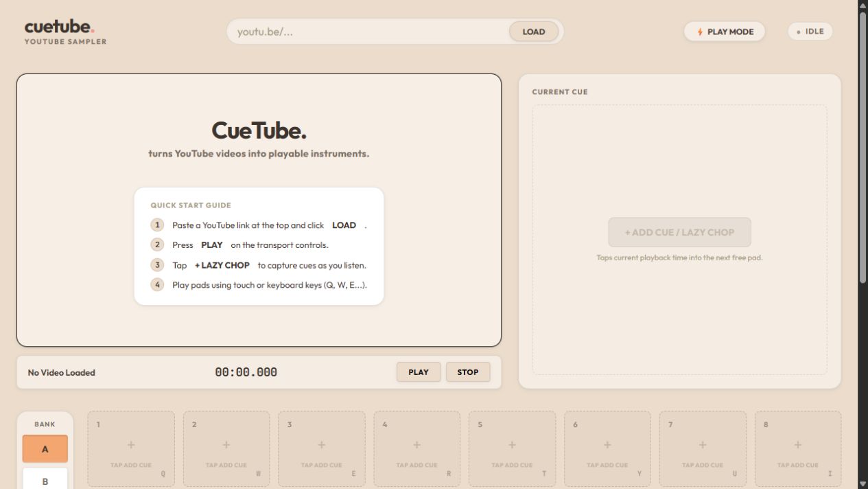The width and height of the screenshot is (868, 489).
Task: Click the step 4 number badge in the guide
Action: pos(157,284)
